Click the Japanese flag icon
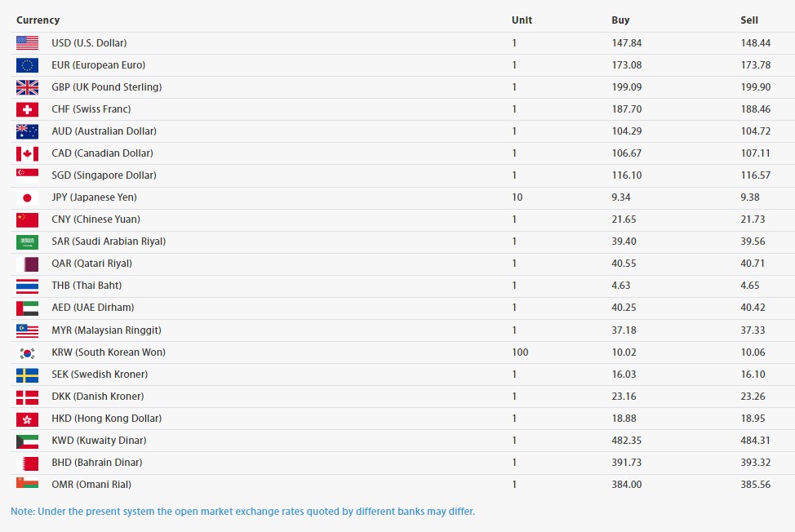The image size is (795, 532). pyautogui.click(x=27, y=197)
